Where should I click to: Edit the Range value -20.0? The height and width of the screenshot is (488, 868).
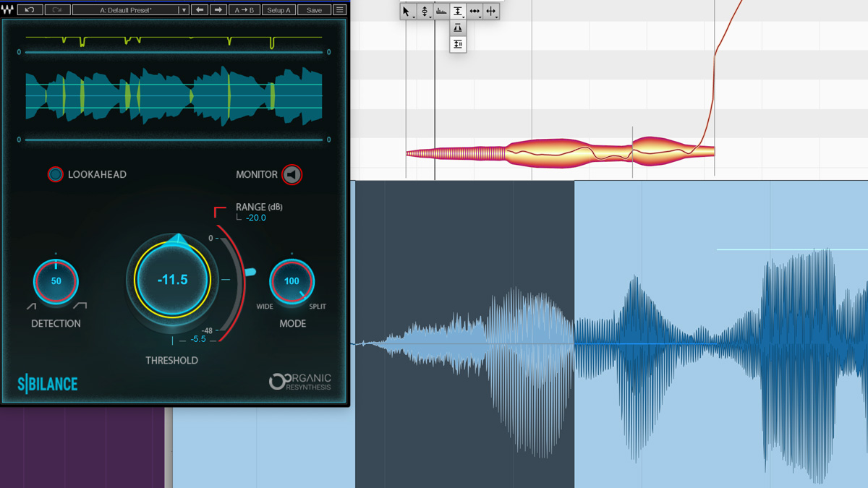point(256,218)
